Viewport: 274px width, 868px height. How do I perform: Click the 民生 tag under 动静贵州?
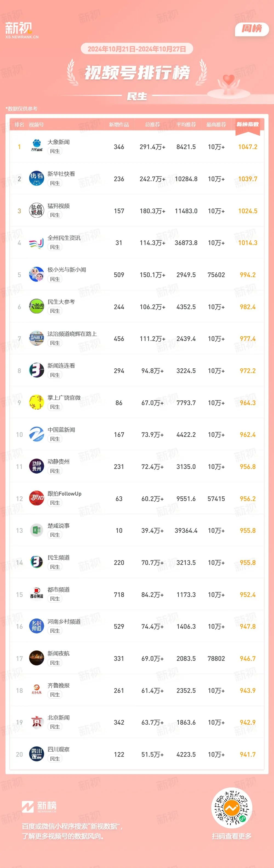[55, 471]
